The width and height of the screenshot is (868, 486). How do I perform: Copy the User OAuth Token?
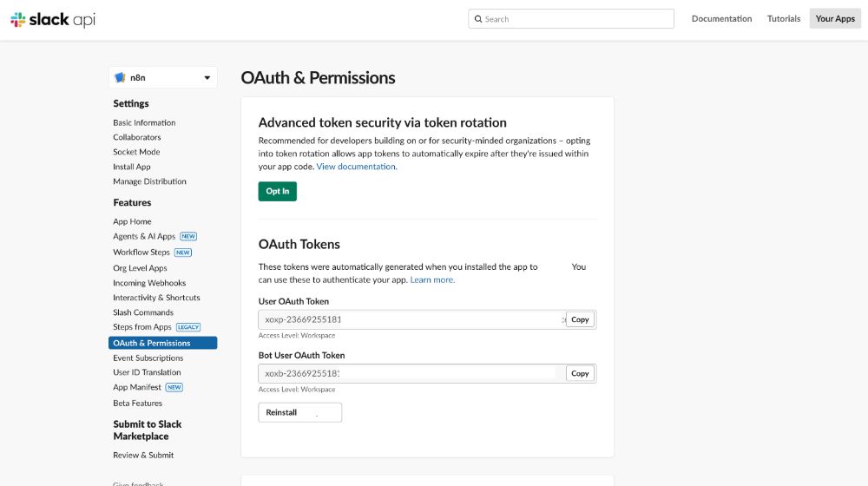(x=580, y=319)
